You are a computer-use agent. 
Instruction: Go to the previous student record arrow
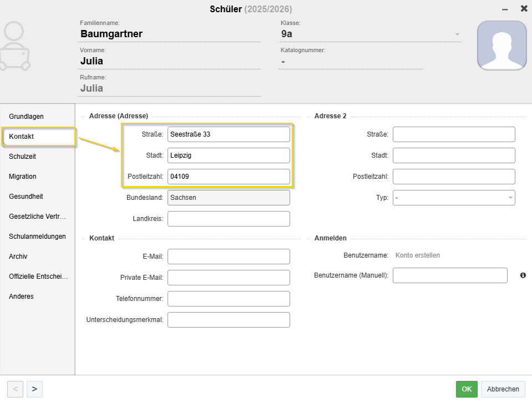pyautogui.click(x=15, y=389)
